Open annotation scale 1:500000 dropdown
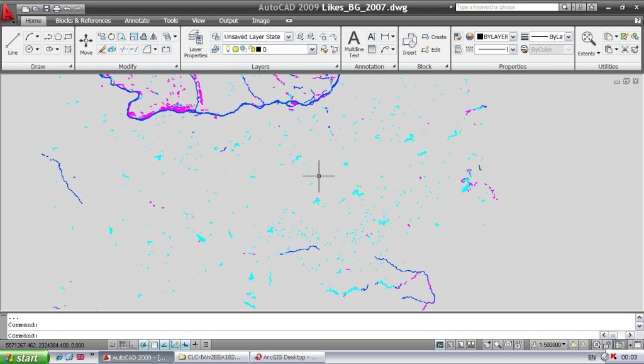The width and height of the screenshot is (644, 364). coord(548,344)
